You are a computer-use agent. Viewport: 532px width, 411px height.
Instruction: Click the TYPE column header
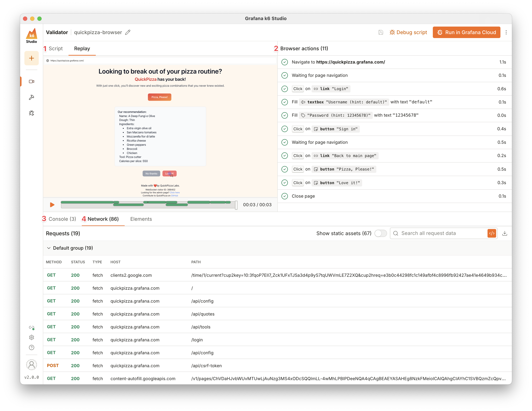tap(97, 262)
